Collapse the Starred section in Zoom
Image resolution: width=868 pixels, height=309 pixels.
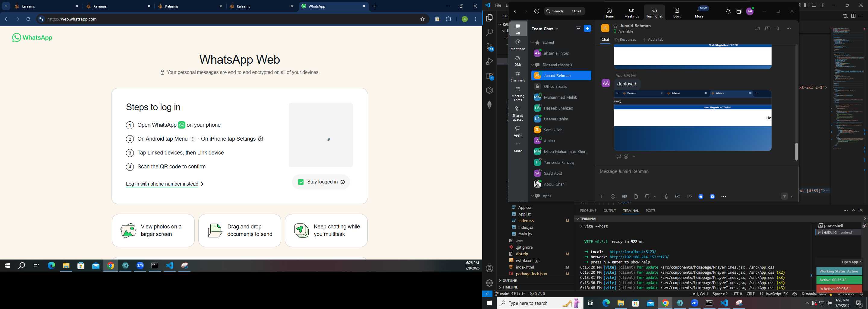(x=533, y=43)
